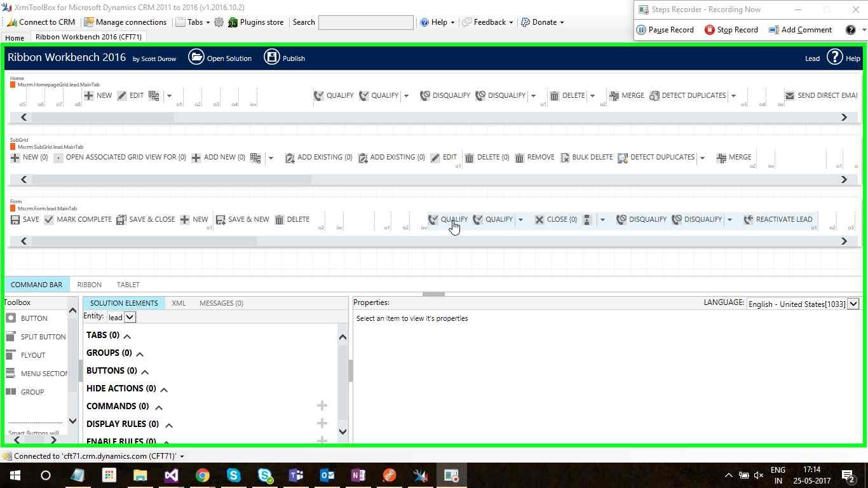Switch to COMMAND BAR tab
Viewport: 868px width, 488px height.
36,285
